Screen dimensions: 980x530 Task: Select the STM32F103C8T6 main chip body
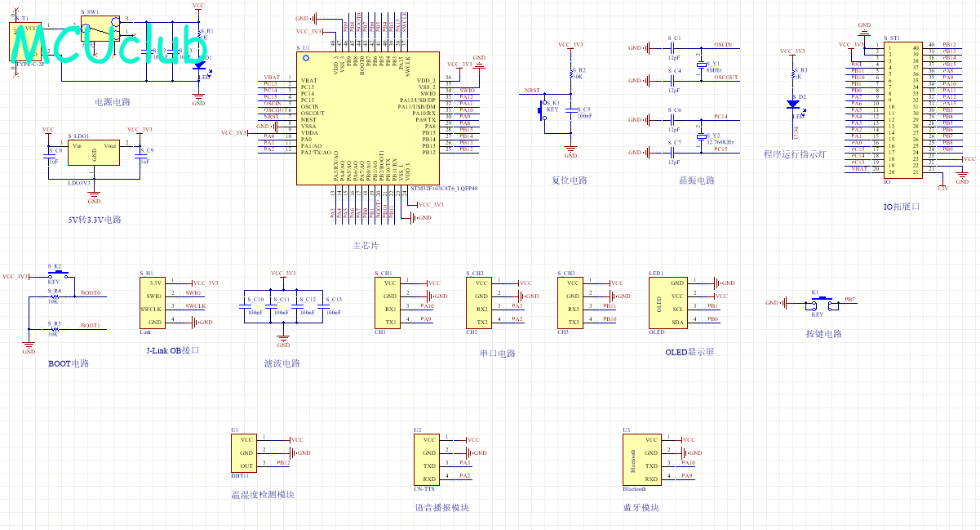tap(367, 118)
